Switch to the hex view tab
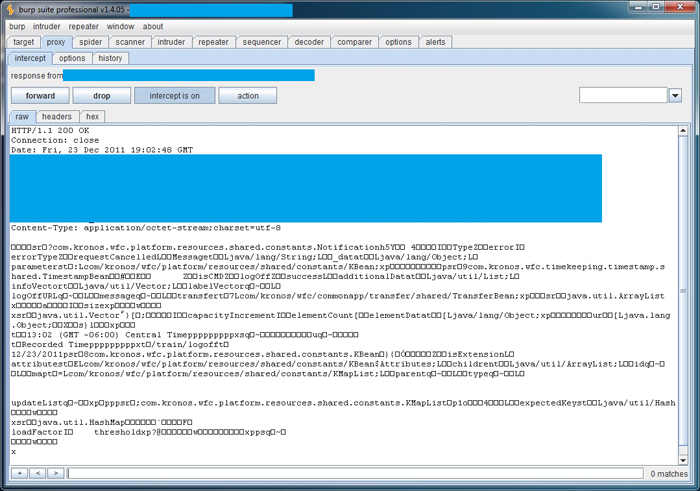The image size is (700, 491). coord(92,117)
